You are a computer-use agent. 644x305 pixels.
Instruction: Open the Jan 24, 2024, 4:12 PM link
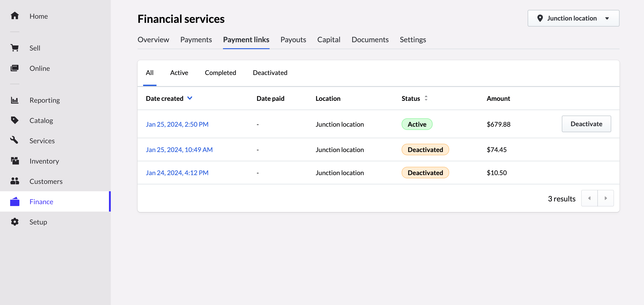point(177,173)
